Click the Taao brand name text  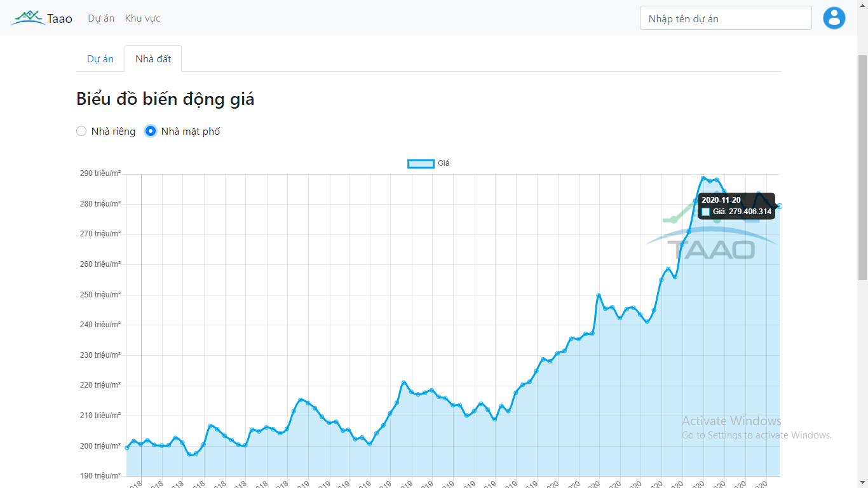coord(60,19)
